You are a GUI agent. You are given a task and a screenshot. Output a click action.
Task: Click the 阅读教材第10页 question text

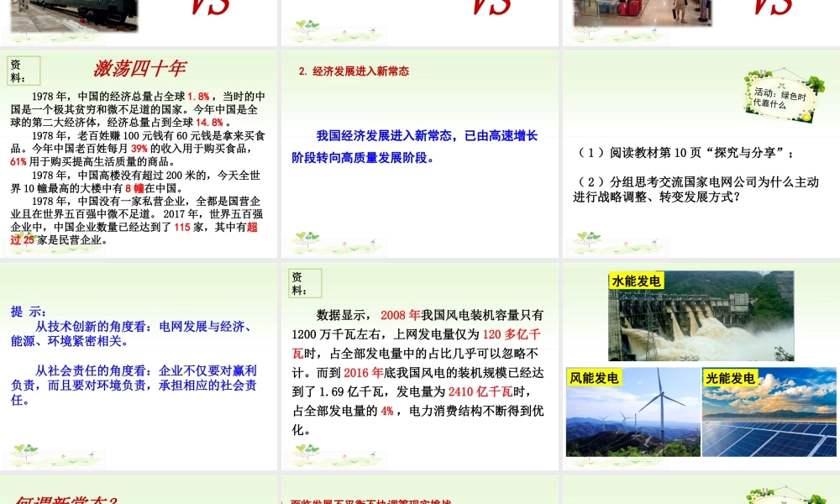[x=685, y=153]
